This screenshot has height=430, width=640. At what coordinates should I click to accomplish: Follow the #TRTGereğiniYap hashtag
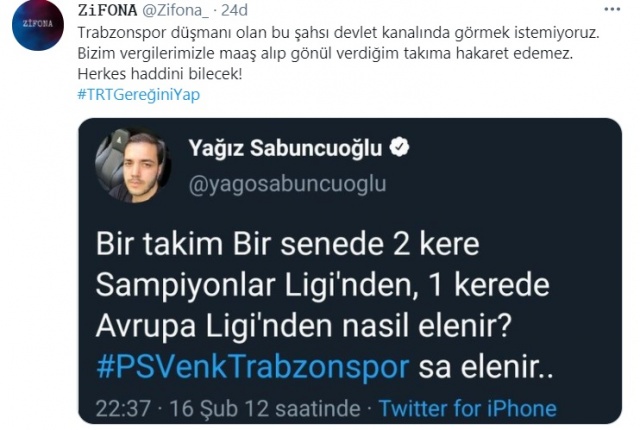139,95
